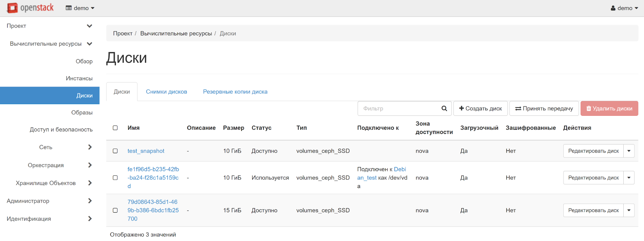Image resolution: width=644 pixels, height=241 pixels.
Task: Open the test_snapshot disk link
Action: tap(146, 151)
